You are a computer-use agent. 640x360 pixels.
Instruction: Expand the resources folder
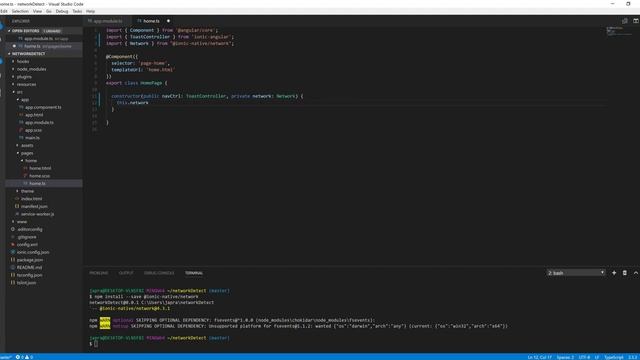click(x=26, y=84)
